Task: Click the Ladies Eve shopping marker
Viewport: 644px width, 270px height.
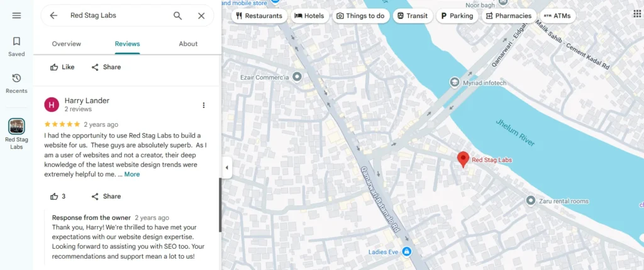Action: pyautogui.click(x=406, y=252)
